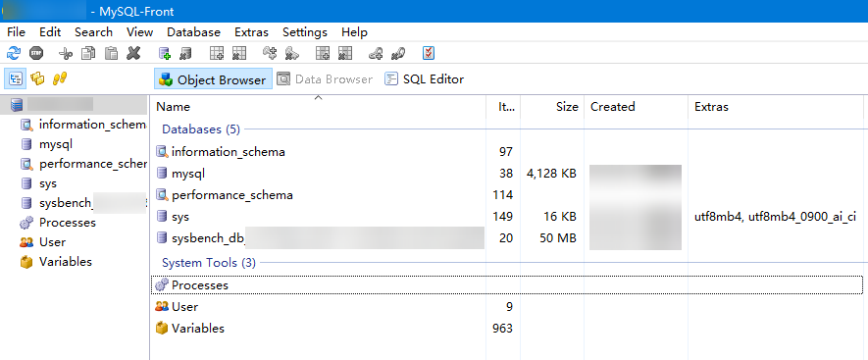868x360 pixels.
Task: Click the Paste clipboard toolbar icon
Action: pyautogui.click(x=111, y=53)
